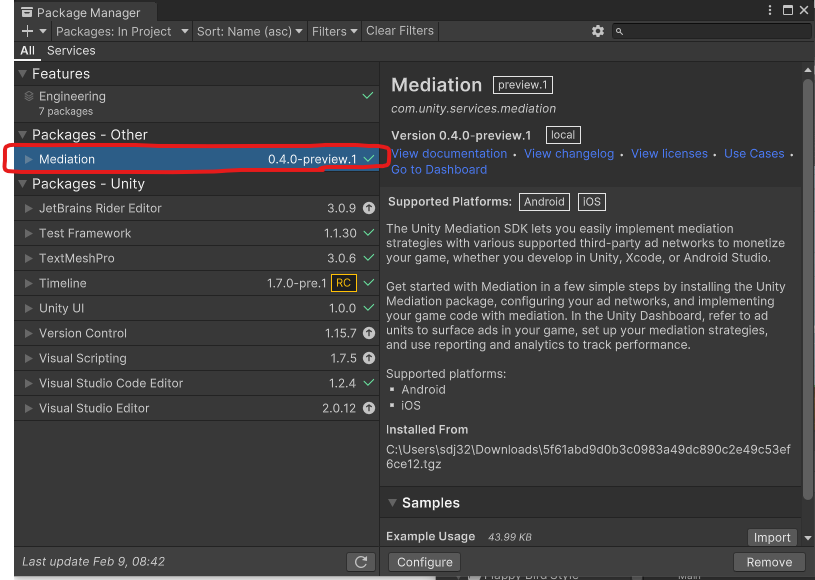Screen dimensions: 815x580
Task: Open View documentation link
Action: point(449,154)
